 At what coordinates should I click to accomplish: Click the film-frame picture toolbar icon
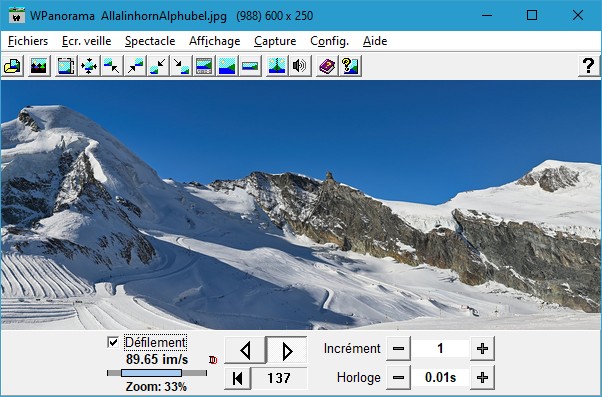66,66
